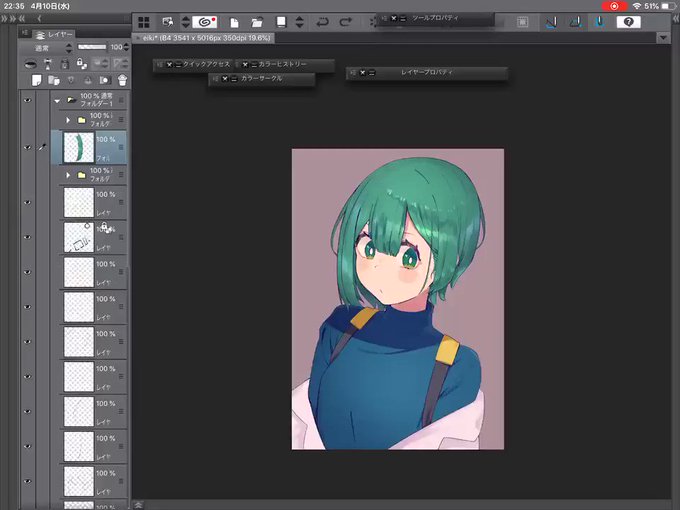
Task: Redo the last undone action
Action: click(346, 22)
